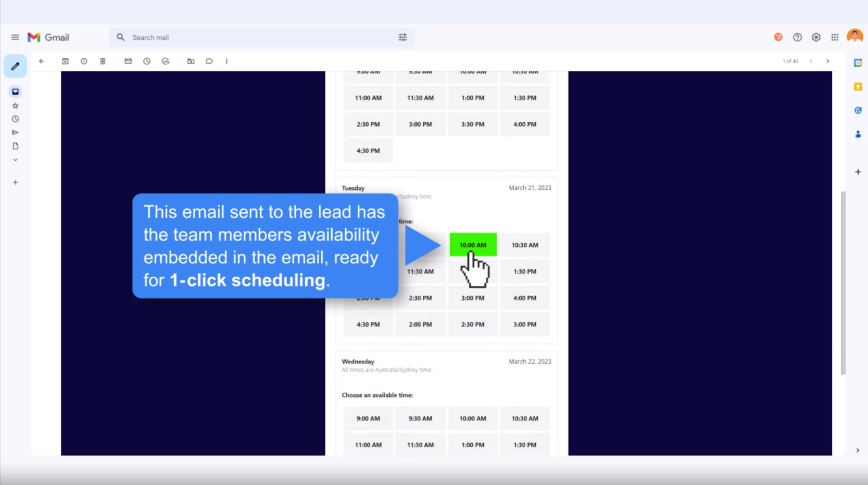
Task: Click the March 21, 2023 date
Action: tap(530, 188)
